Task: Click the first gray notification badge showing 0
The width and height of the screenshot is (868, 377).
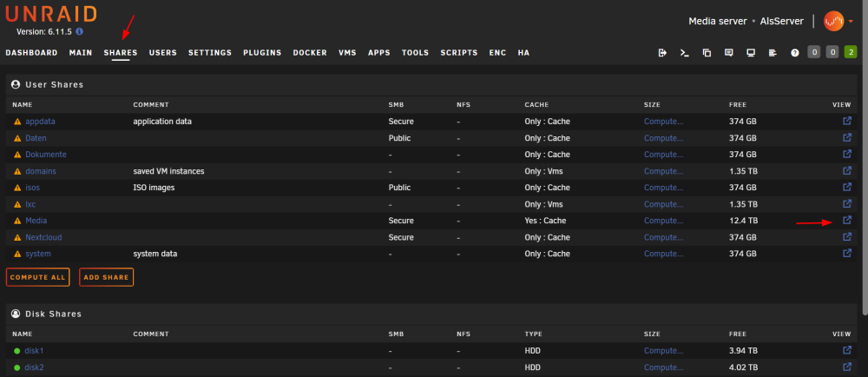Action: click(814, 53)
